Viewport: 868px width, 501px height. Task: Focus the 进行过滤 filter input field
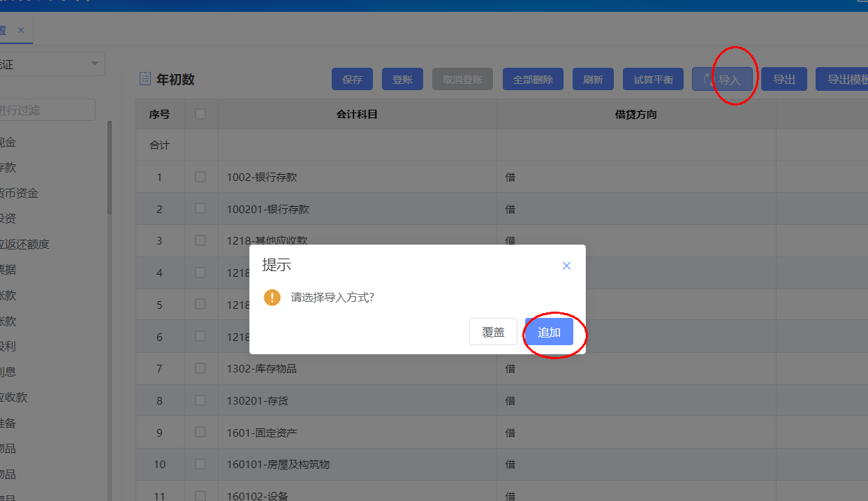(46, 110)
